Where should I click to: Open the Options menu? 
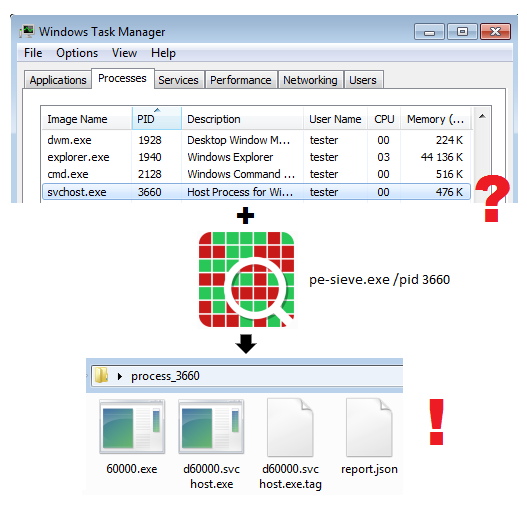tap(77, 53)
